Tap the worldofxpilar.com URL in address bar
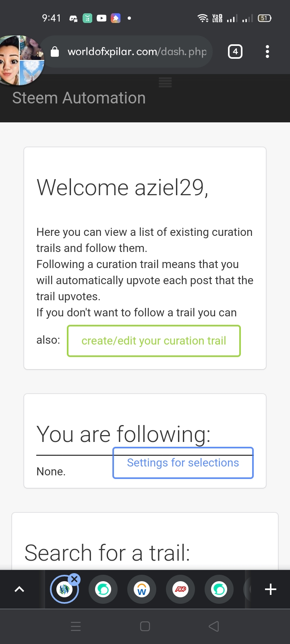The image size is (290, 644). (137, 52)
